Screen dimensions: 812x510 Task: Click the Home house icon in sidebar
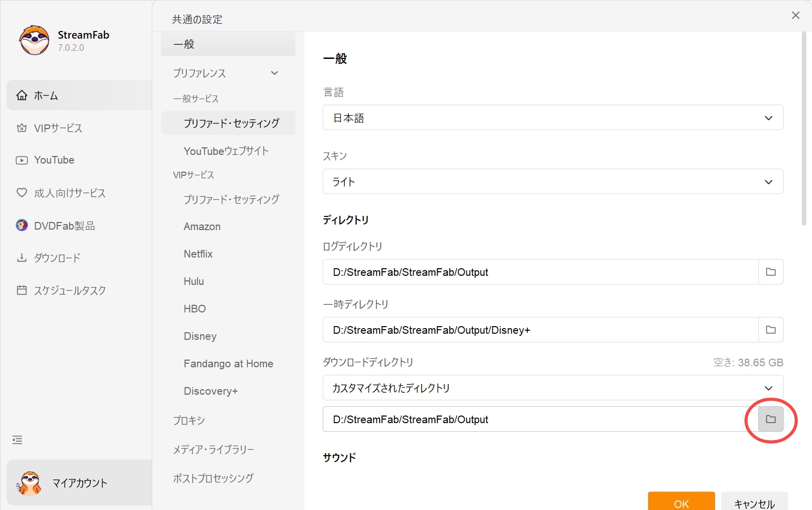[22, 95]
